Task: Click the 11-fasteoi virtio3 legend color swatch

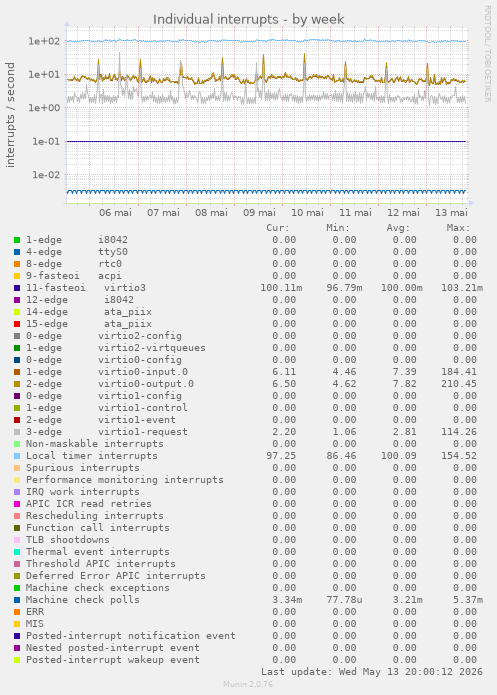Action: (17, 288)
